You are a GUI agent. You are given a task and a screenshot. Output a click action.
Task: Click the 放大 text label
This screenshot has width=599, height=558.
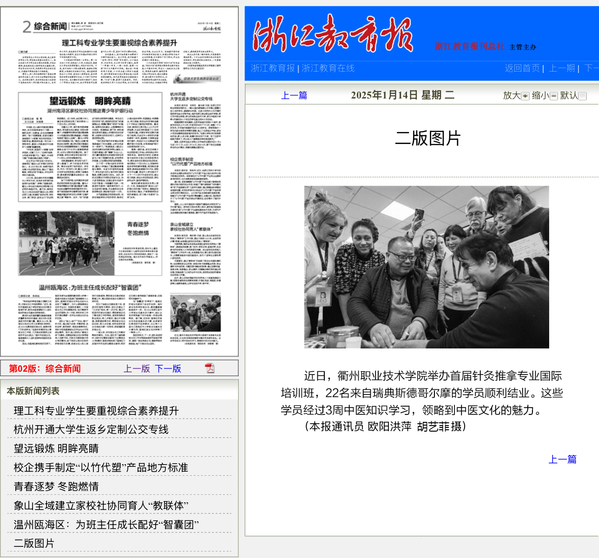point(512,95)
